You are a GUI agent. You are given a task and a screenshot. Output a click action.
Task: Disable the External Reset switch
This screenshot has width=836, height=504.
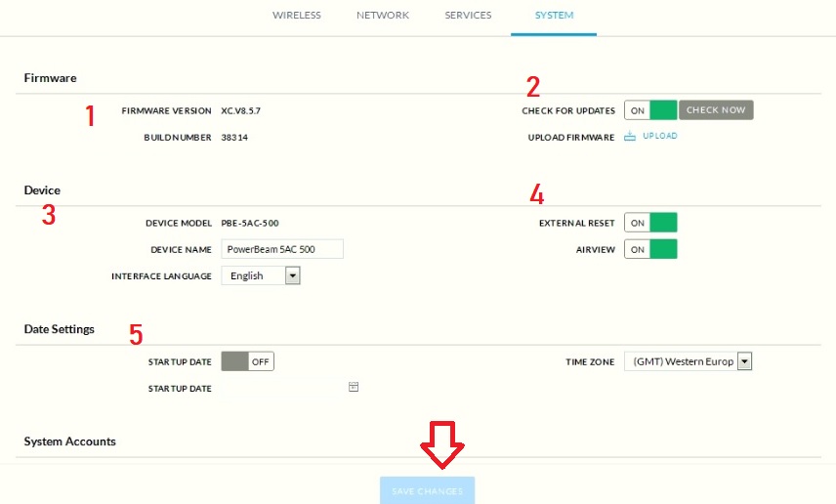(650, 223)
